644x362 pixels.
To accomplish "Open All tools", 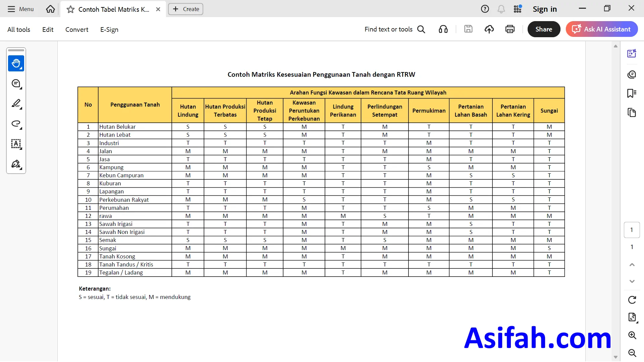I will pyautogui.click(x=19, y=29).
